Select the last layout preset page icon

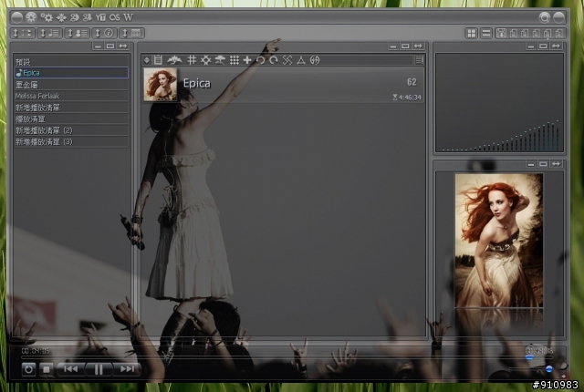point(559,34)
